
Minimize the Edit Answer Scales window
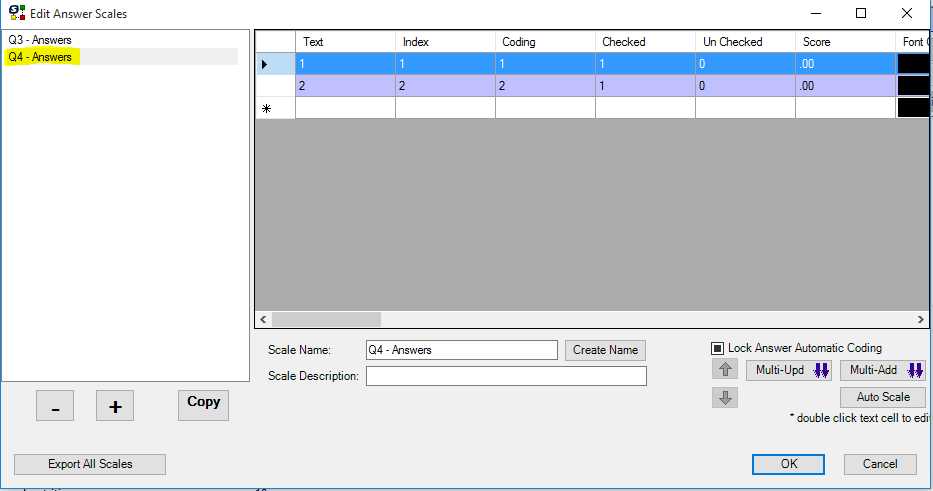(x=816, y=13)
